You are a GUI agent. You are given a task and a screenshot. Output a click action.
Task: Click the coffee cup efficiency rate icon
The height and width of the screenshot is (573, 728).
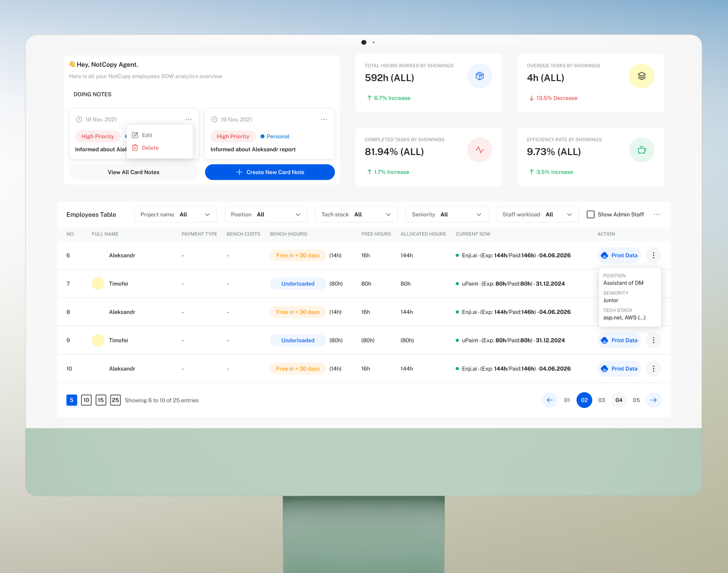642,150
